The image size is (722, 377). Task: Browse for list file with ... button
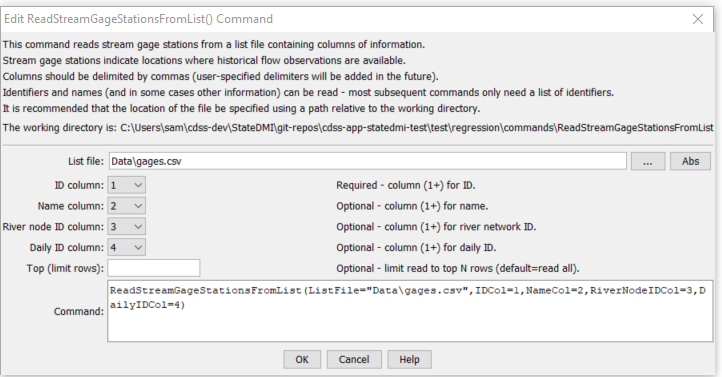(648, 162)
